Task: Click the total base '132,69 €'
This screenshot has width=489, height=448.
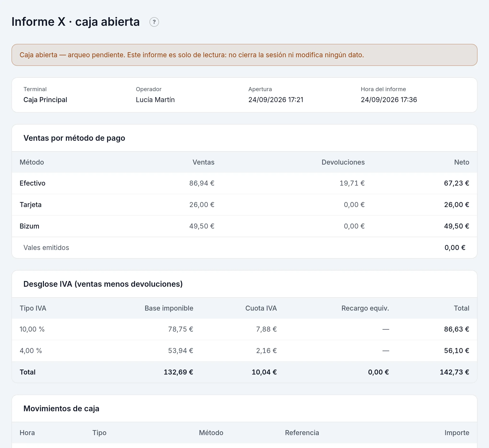Action: pyautogui.click(x=178, y=372)
